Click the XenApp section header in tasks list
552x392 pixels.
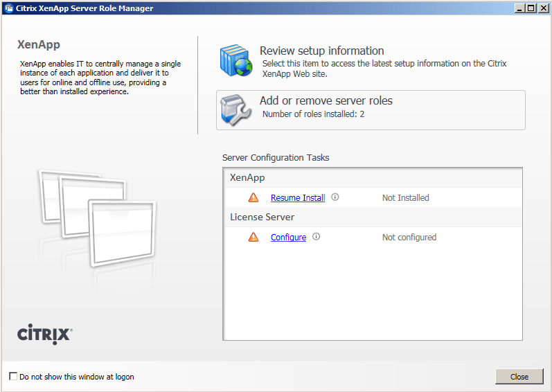click(x=373, y=178)
